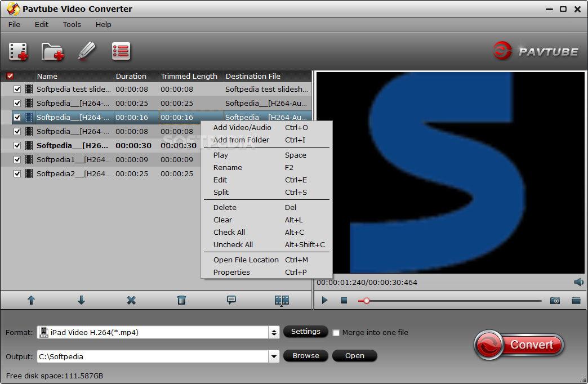
Task: Uncheck checkbox of second 00:00:08 row
Action: [17, 131]
